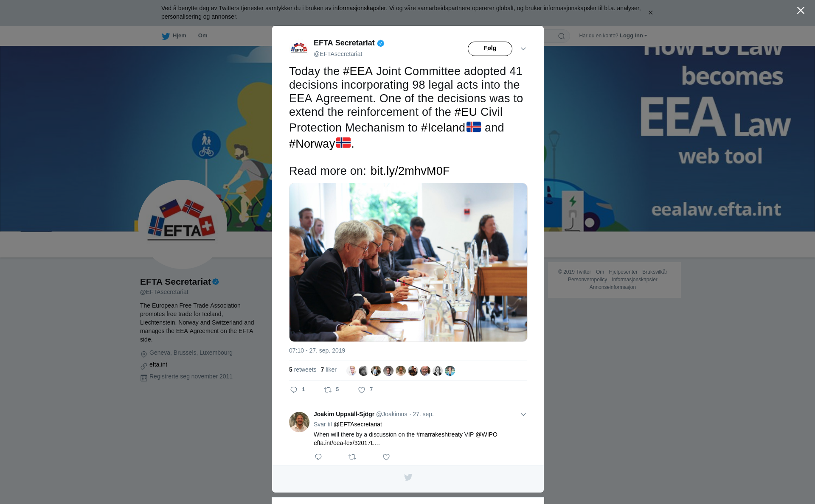Viewport: 815px width, 504px height.
Task: Click the #Iceland hashtag
Action: (x=443, y=128)
